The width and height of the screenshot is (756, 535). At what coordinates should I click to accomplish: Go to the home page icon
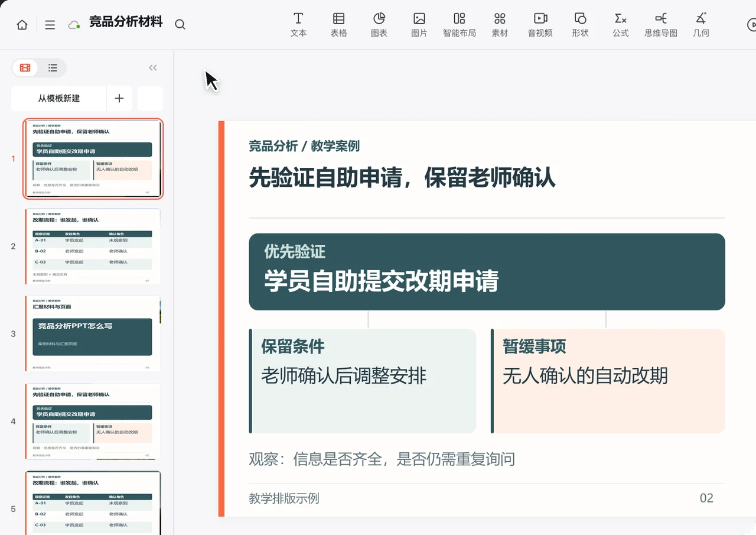(22, 25)
